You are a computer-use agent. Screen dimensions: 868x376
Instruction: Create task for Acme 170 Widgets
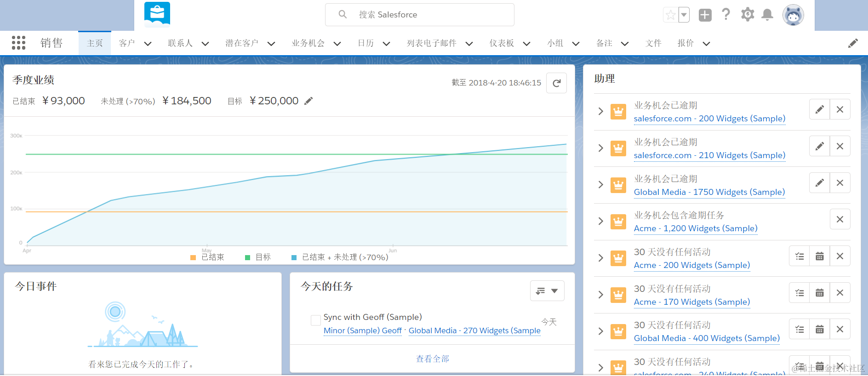coord(799,293)
